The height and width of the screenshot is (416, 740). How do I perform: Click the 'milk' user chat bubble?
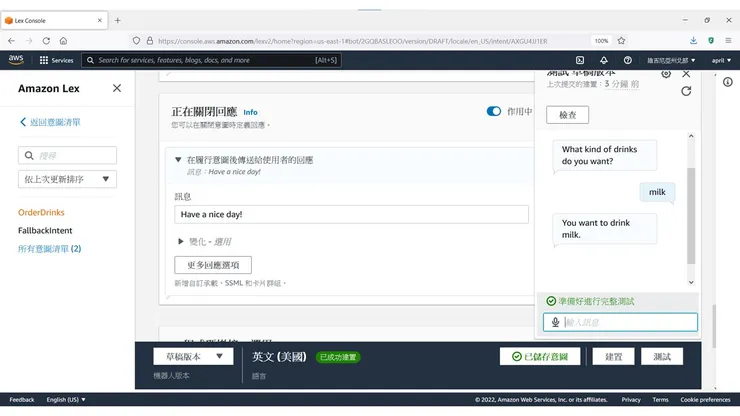click(657, 192)
